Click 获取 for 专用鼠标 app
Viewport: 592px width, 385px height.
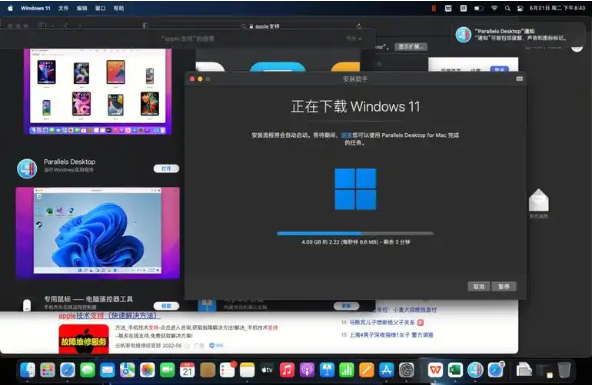click(166, 306)
